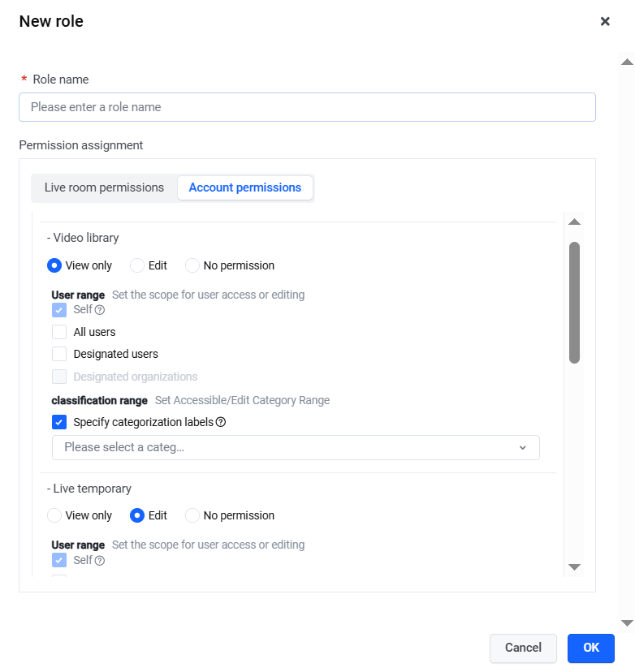Click inner permissions panel scroll-down arrow
The image size is (635, 672).
tap(574, 567)
